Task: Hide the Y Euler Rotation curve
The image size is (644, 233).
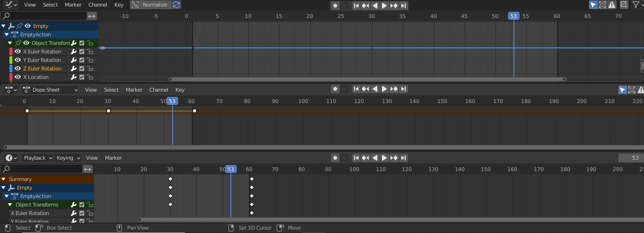Action: click(17, 60)
